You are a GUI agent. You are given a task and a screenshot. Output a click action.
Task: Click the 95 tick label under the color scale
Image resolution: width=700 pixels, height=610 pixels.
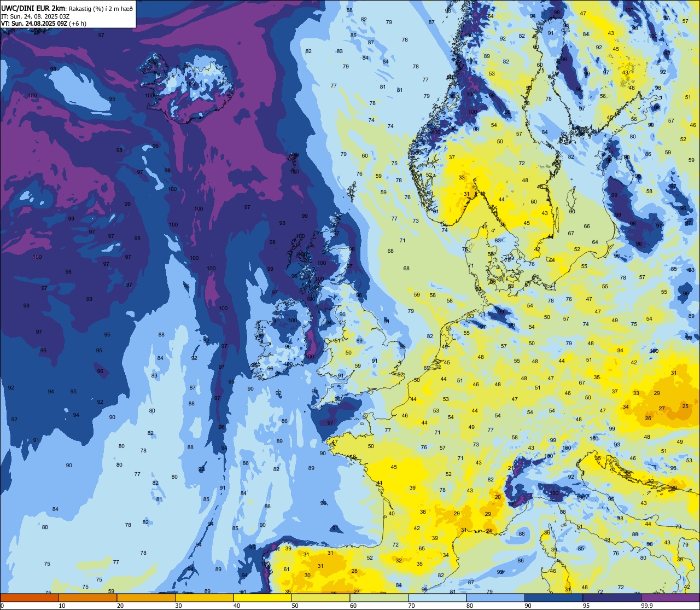[586, 606]
